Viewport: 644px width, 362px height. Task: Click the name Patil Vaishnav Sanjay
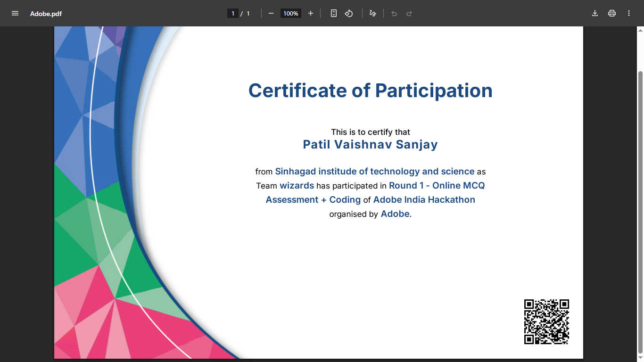(370, 144)
